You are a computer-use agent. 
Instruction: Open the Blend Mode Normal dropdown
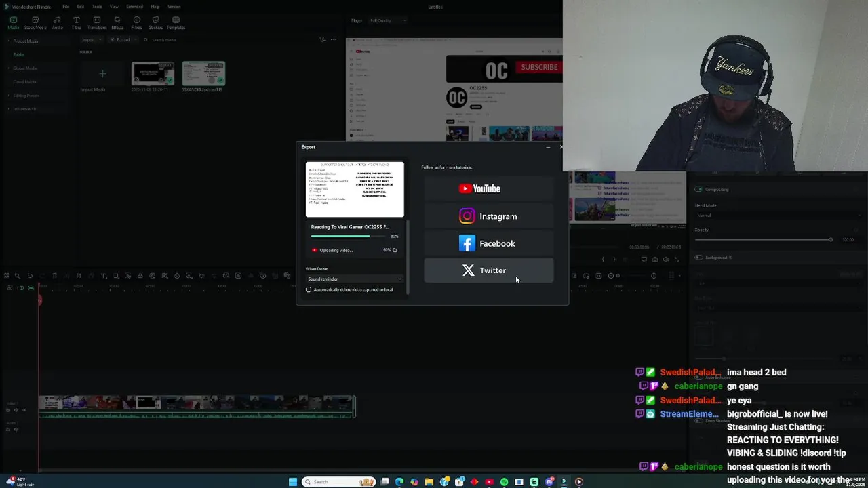click(778, 216)
